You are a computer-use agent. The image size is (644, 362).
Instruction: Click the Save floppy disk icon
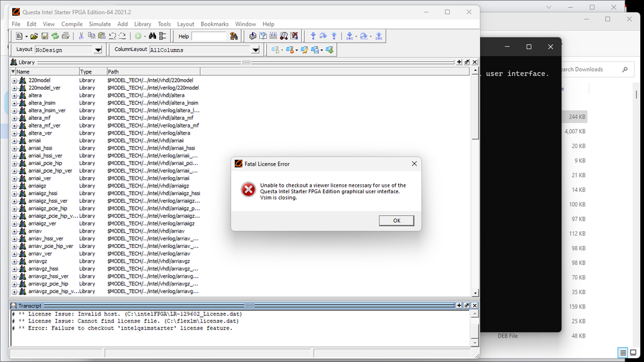pos(44,36)
